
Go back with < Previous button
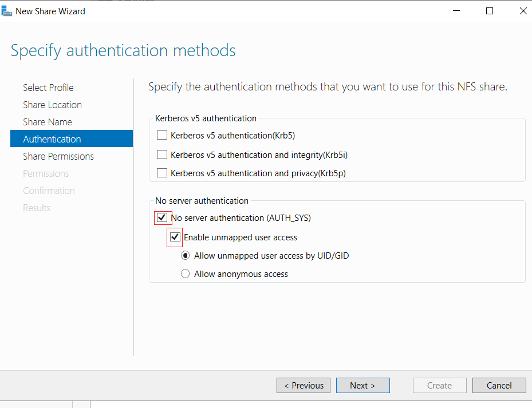pyautogui.click(x=304, y=386)
